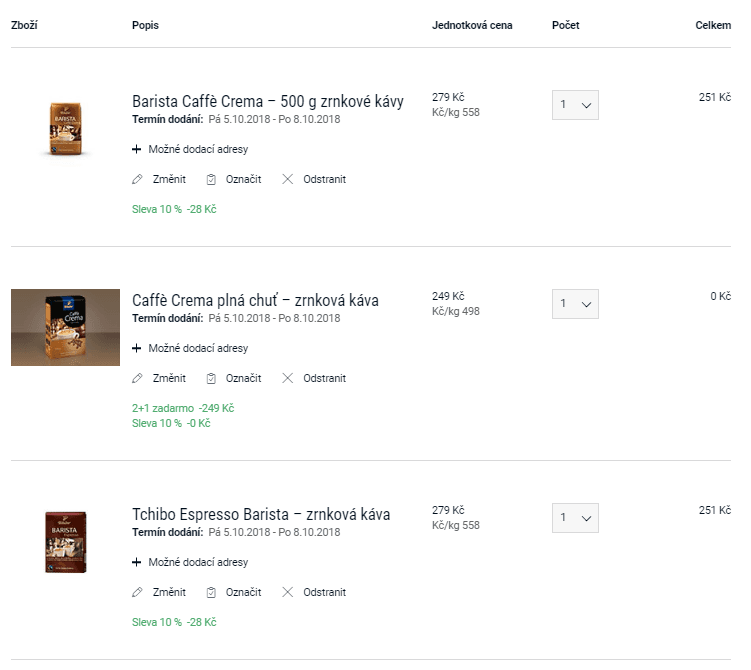
Task: Click X remove icon for Caffè Crema plná chuť
Action: [x=287, y=378]
